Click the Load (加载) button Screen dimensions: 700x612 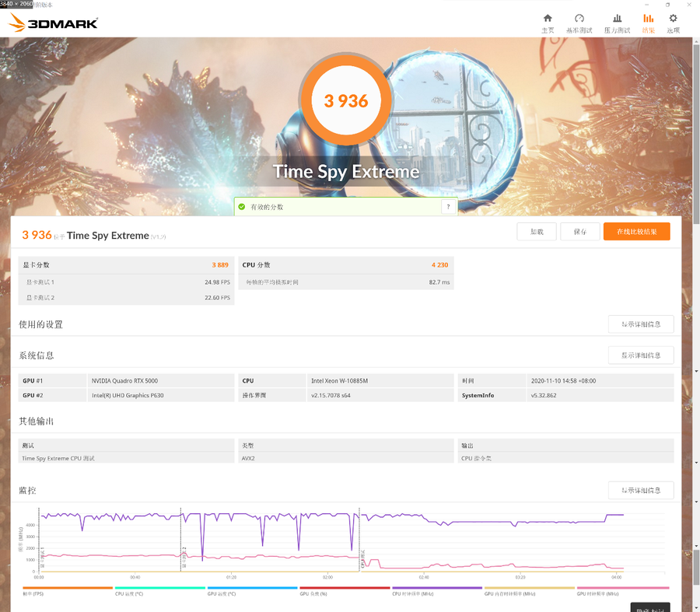(537, 232)
